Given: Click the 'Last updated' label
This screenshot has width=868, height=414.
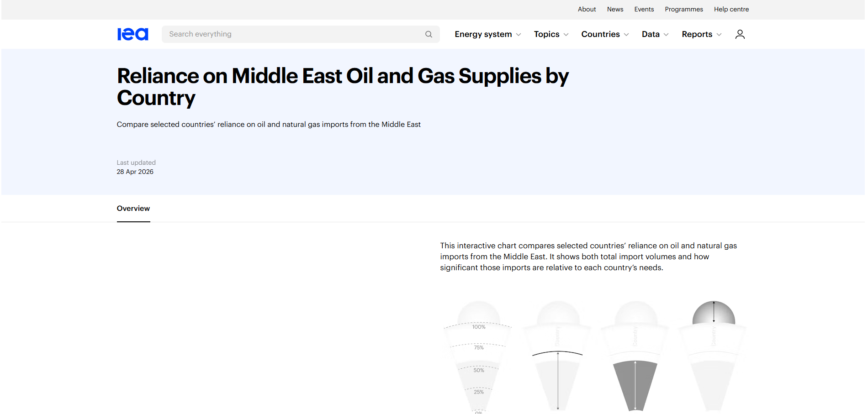Looking at the screenshot, I should point(136,162).
